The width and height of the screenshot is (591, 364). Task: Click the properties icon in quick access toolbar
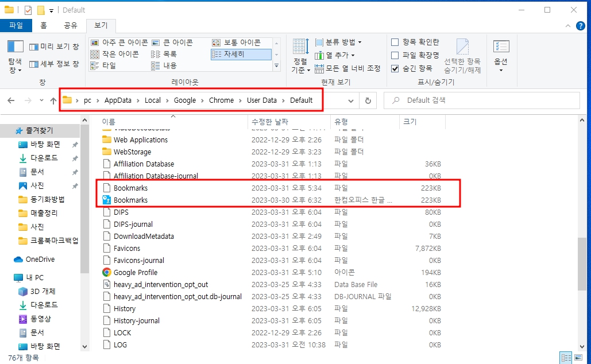pos(28,10)
